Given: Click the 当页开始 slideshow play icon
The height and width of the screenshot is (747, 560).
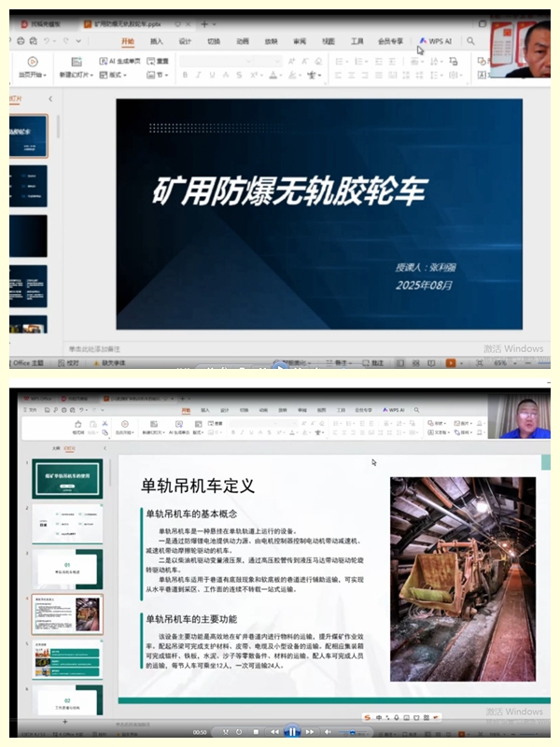Looking at the screenshot, I should tap(32, 62).
